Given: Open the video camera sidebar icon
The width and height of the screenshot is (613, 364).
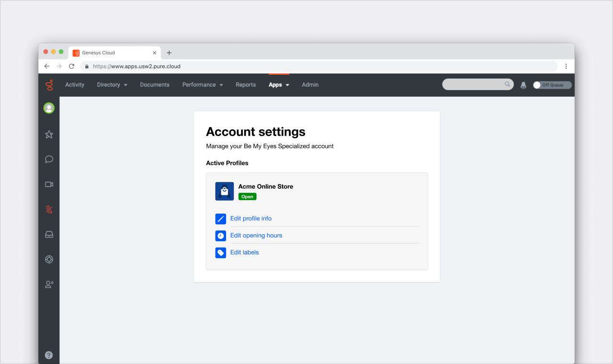Looking at the screenshot, I should 49,184.
